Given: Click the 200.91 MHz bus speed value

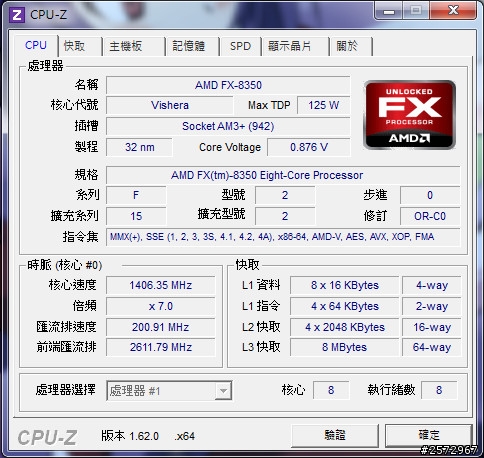Looking at the screenshot, I should point(161,327).
